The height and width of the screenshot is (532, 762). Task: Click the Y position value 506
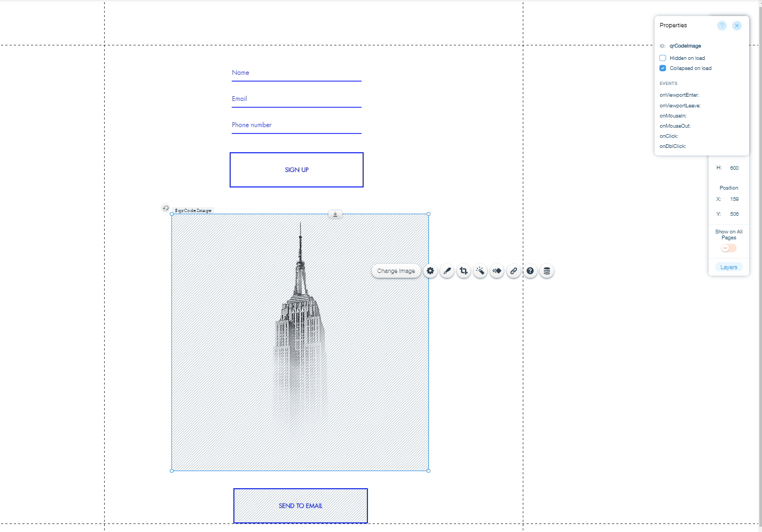[x=734, y=214]
